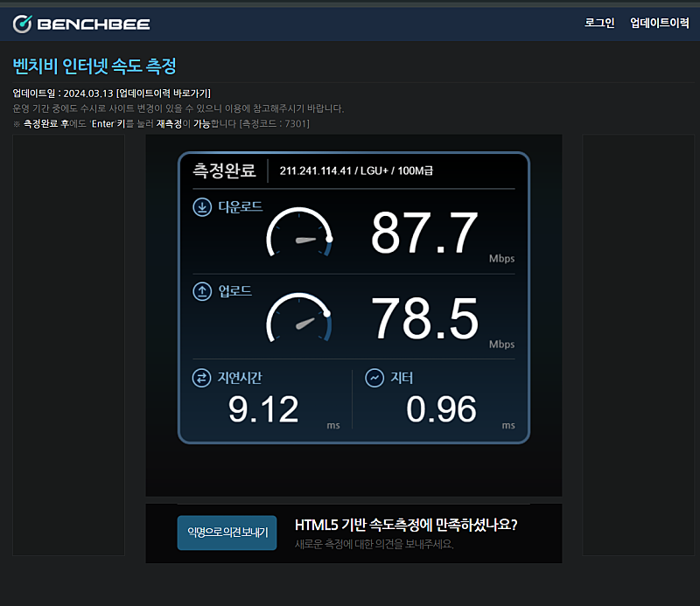The image size is (700, 606).
Task: Click the BENCHBEE logo icon
Action: (x=23, y=24)
